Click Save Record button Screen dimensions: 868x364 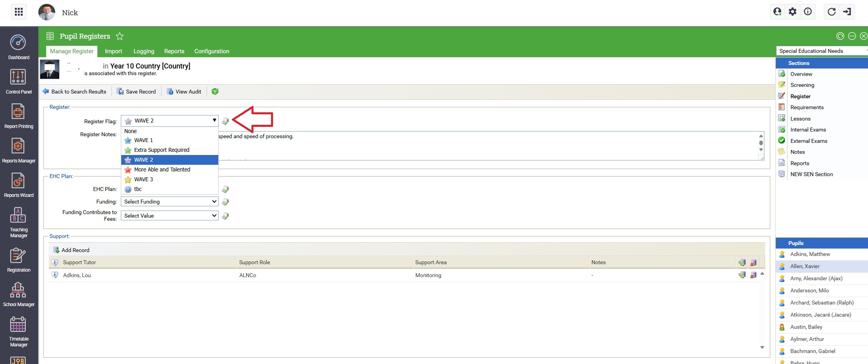(x=137, y=92)
